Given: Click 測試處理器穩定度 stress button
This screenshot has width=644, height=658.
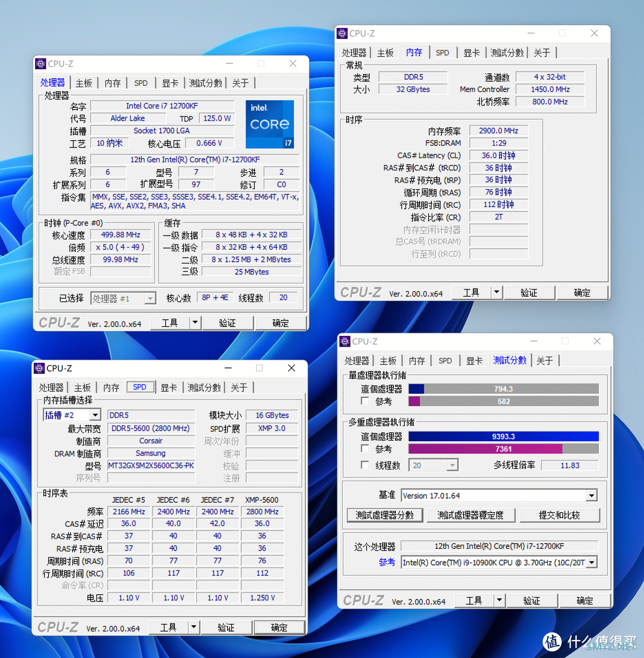Looking at the screenshot, I should point(470,515).
